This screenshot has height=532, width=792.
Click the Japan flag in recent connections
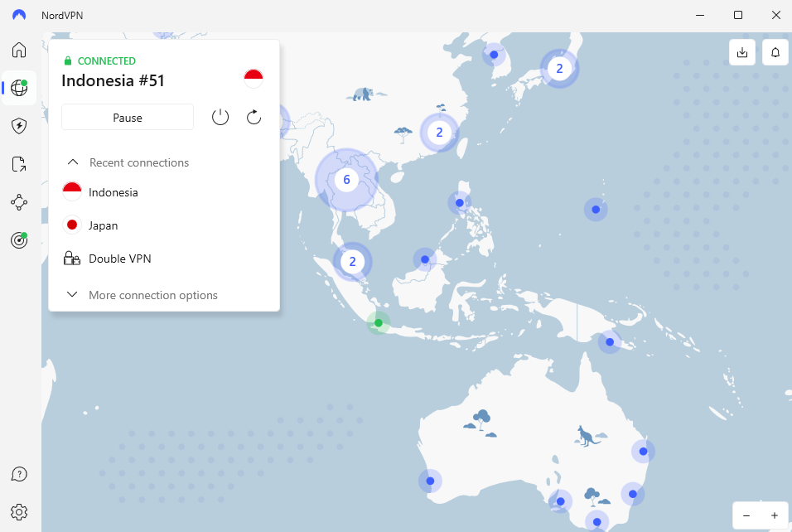(x=72, y=225)
